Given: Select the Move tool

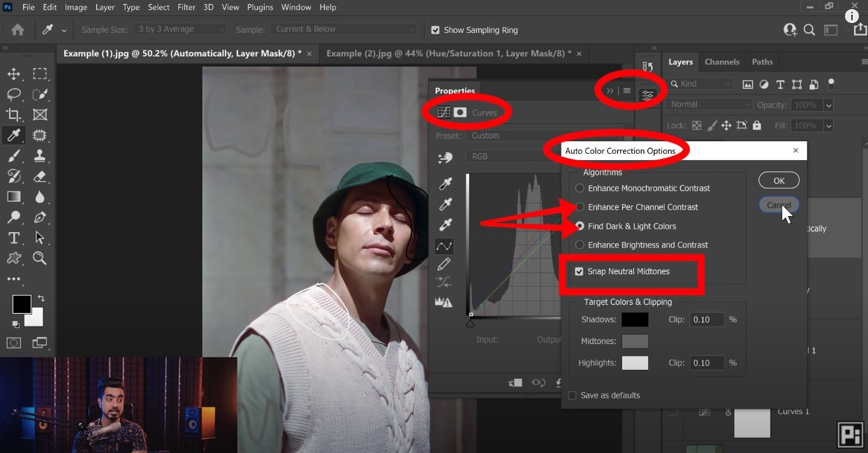Looking at the screenshot, I should (x=14, y=74).
